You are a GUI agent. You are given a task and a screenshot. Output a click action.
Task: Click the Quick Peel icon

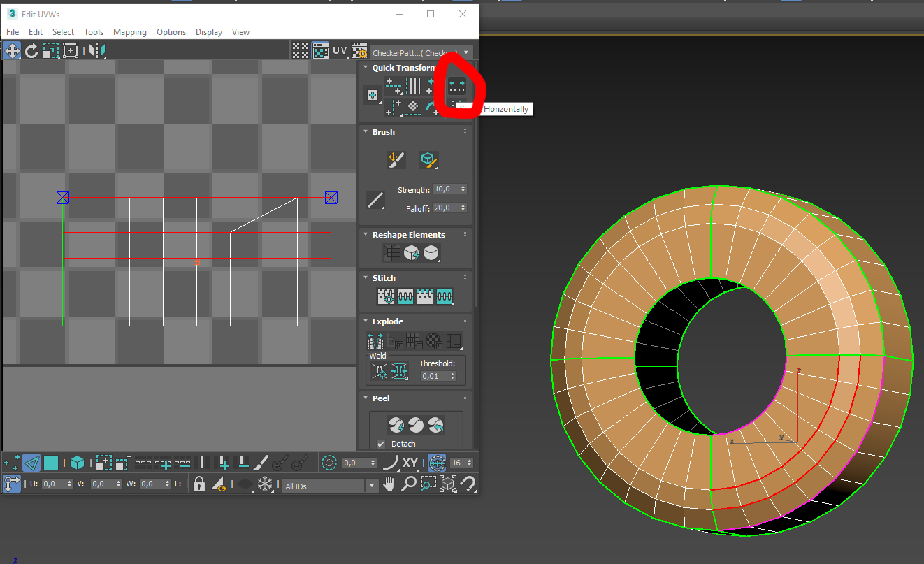[396, 425]
